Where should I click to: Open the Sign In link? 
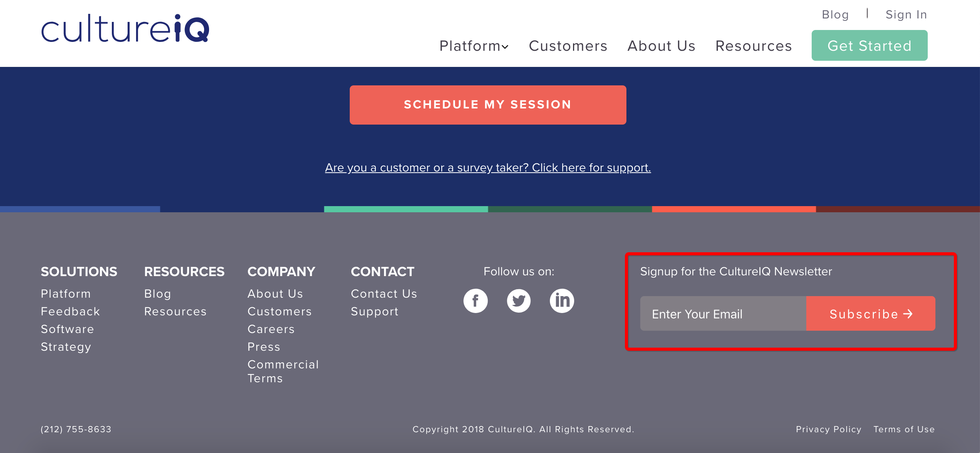tap(906, 15)
